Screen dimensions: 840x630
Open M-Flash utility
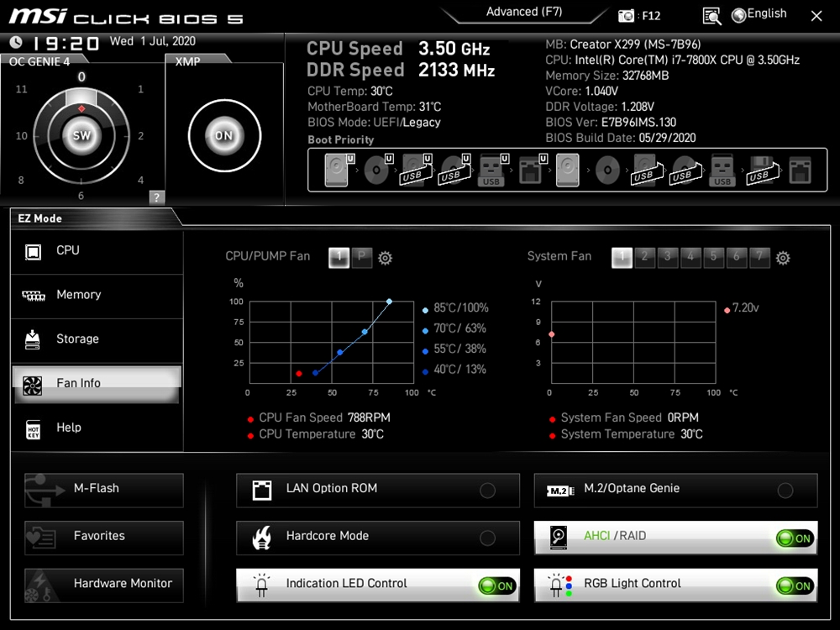[104, 491]
